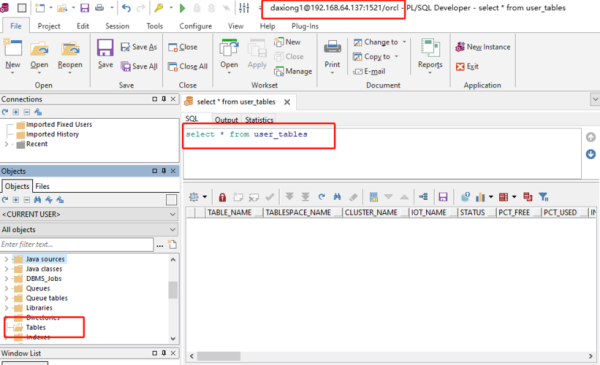Click the horizontal scrollbar thumb in result grid
Viewport: 600px width, 365px height.
coord(218,356)
